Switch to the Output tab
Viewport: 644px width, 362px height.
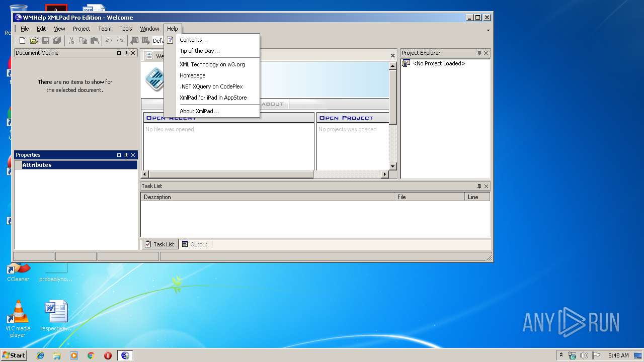(x=195, y=244)
